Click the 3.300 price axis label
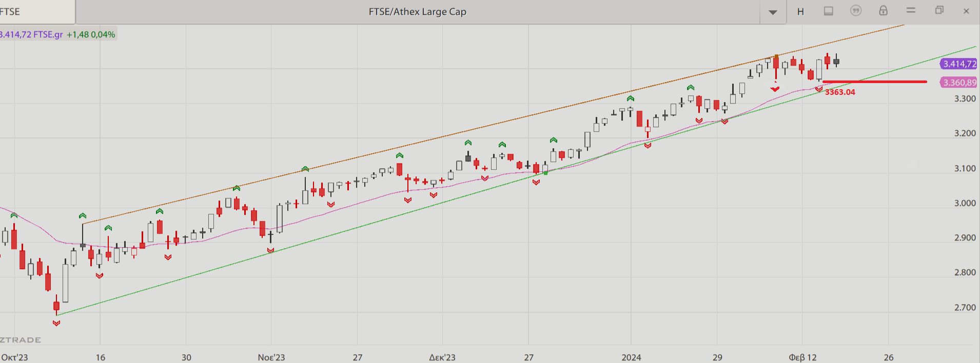Image resolution: width=980 pixels, height=363 pixels. (965, 98)
